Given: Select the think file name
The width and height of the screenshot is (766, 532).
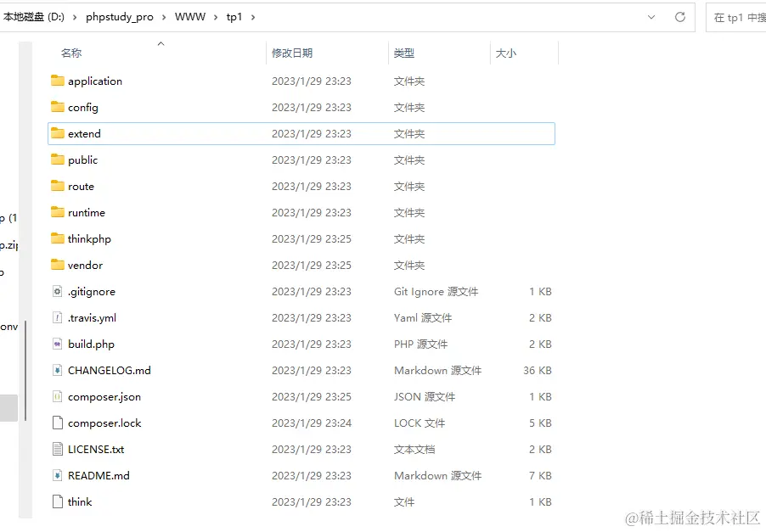Looking at the screenshot, I should click(80, 502).
